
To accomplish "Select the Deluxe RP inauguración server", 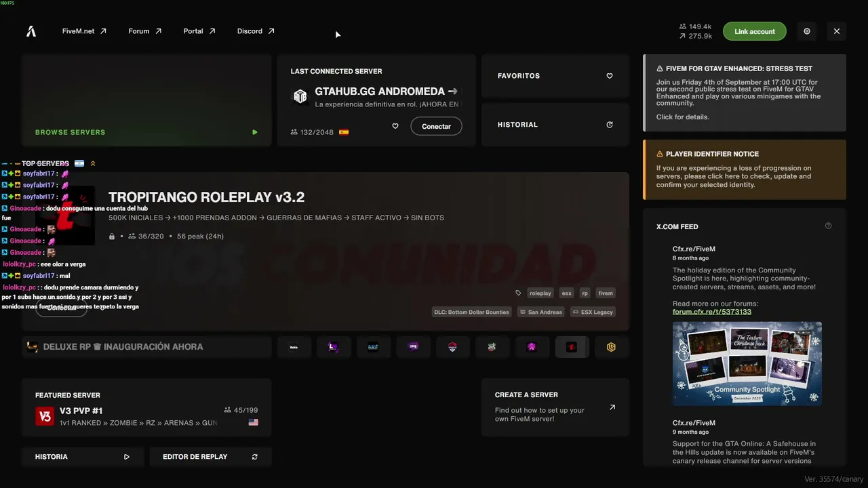I will coord(146,347).
